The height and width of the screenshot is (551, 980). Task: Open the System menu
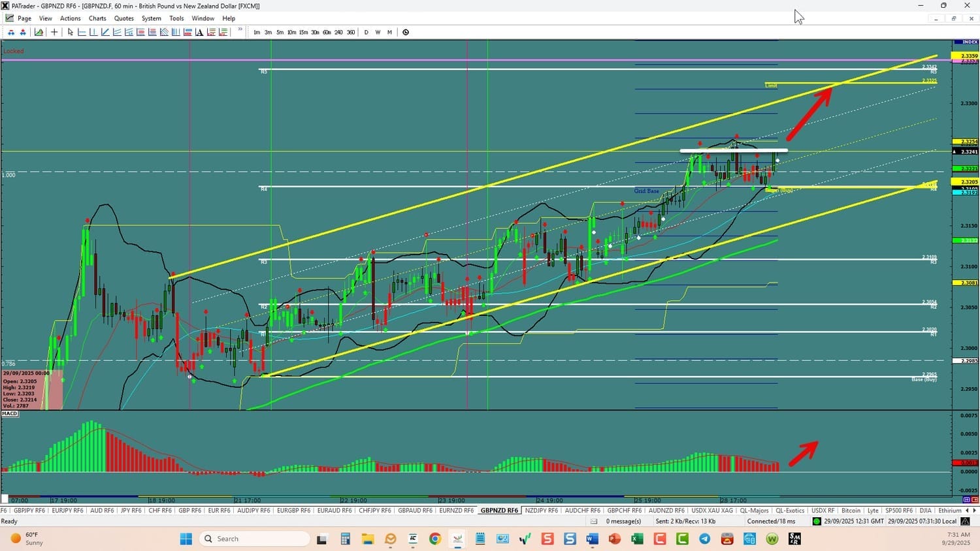click(x=152, y=18)
